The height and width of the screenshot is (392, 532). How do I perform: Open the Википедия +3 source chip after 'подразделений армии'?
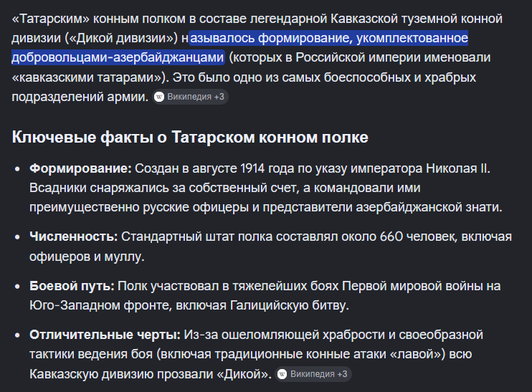(190, 97)
